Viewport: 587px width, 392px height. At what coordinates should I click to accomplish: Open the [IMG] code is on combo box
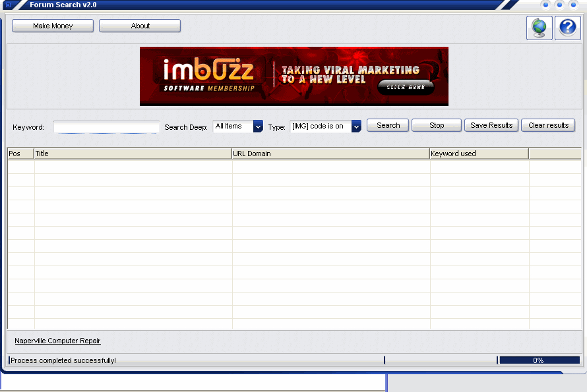click(x=326, y=126)
